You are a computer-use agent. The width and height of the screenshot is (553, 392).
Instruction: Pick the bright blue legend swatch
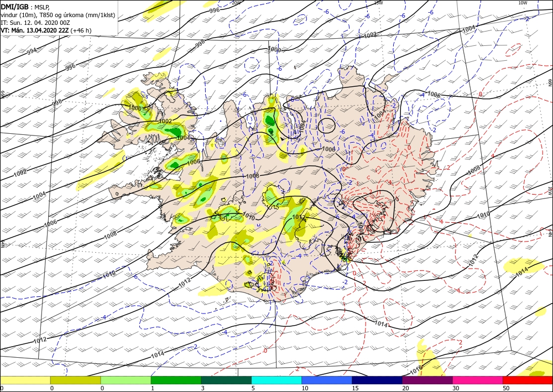327,380
